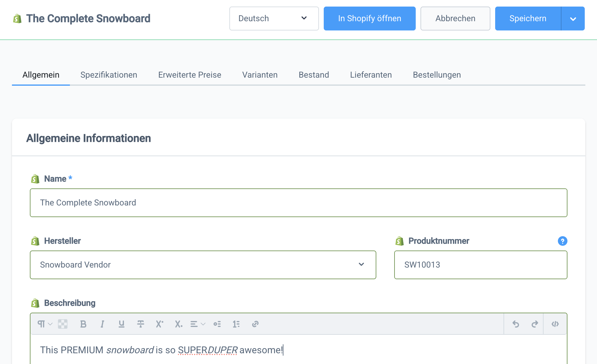Redo the last edit in the editor

[535, 324]
